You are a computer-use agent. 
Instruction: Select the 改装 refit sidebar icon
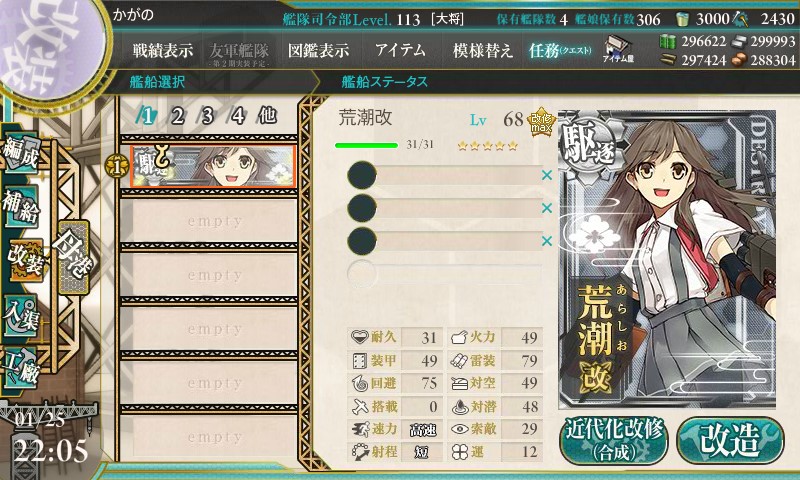(24, 260)
